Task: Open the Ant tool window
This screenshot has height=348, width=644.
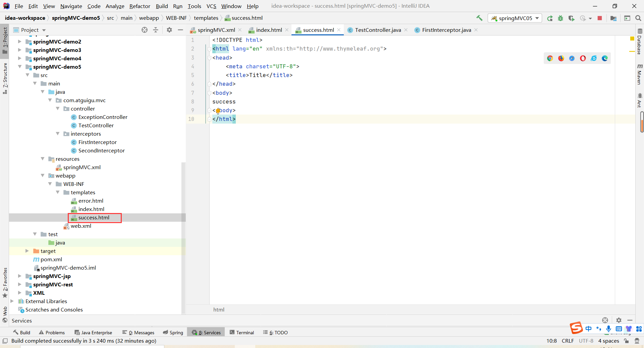Action: click(x=640, y=100)
